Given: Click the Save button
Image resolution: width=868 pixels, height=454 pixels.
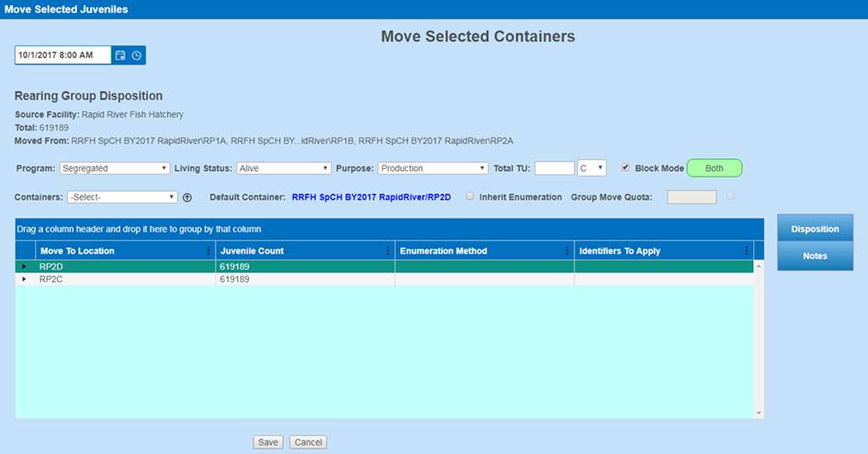Looking at the screenshot, I should (267, 442).
